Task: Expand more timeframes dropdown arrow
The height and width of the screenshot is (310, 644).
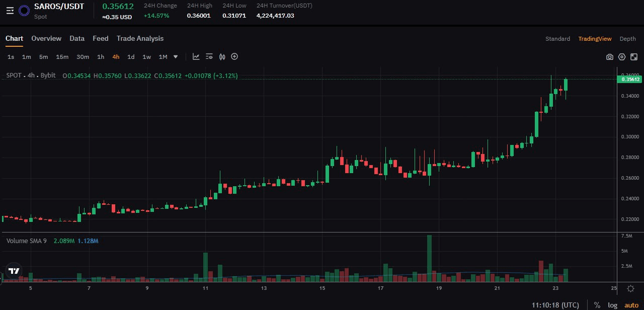Action: 176,57
